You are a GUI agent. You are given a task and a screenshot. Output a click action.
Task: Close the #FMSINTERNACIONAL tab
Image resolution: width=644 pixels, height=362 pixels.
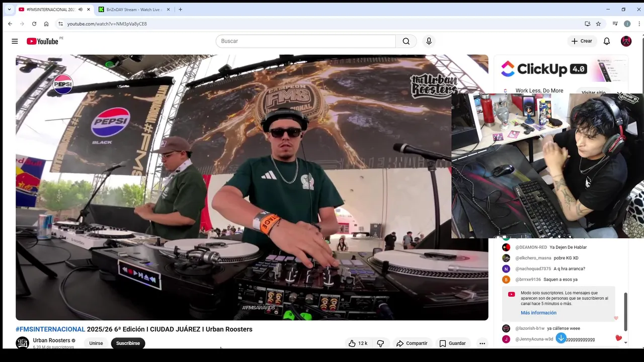(x=89, y=10)
